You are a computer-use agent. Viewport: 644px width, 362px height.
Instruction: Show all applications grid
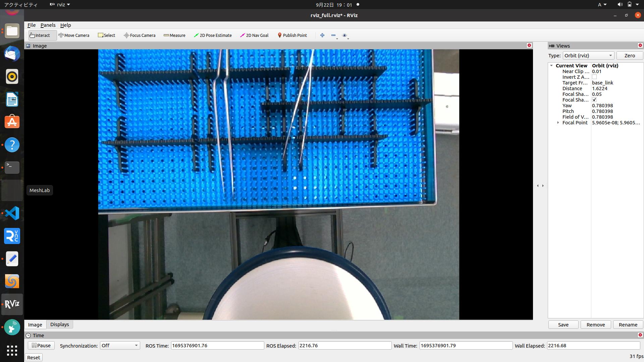pyautogui.click(x=12, y=350)
